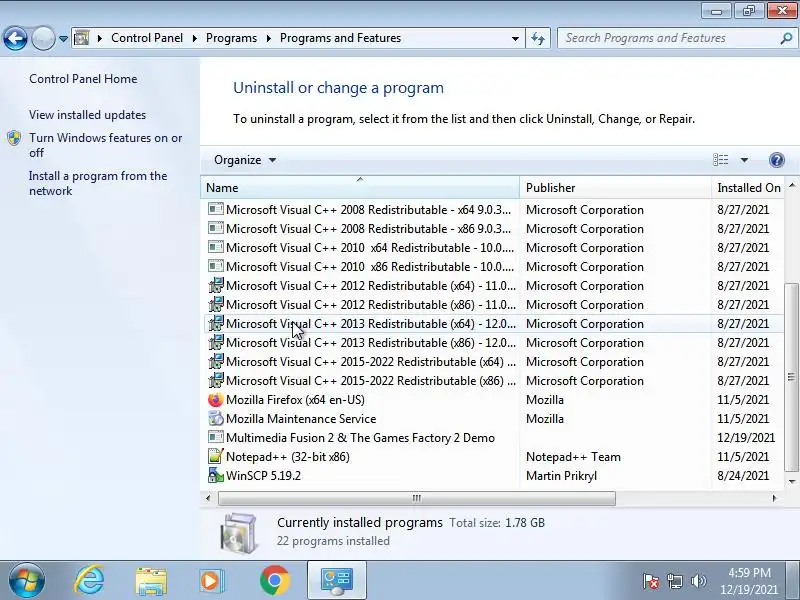
Task: Click Turn Windows features on or off
Action: coord(105,145)
